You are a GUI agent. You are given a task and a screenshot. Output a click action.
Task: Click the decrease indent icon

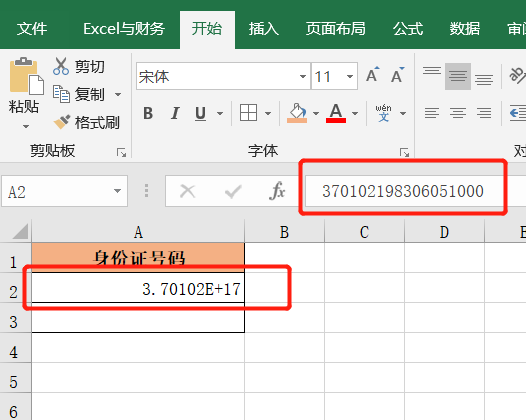tap(518, 113)
